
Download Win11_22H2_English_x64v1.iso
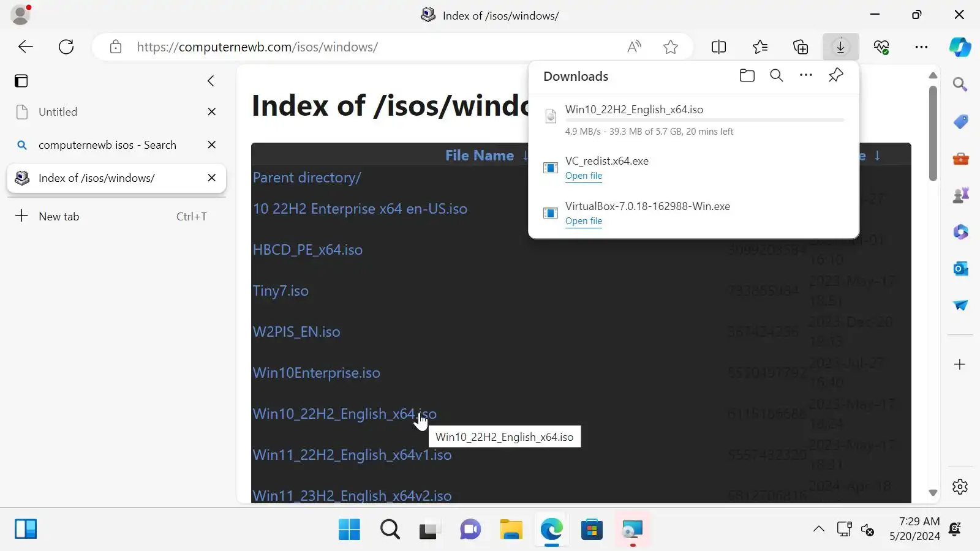pos(352,455)
